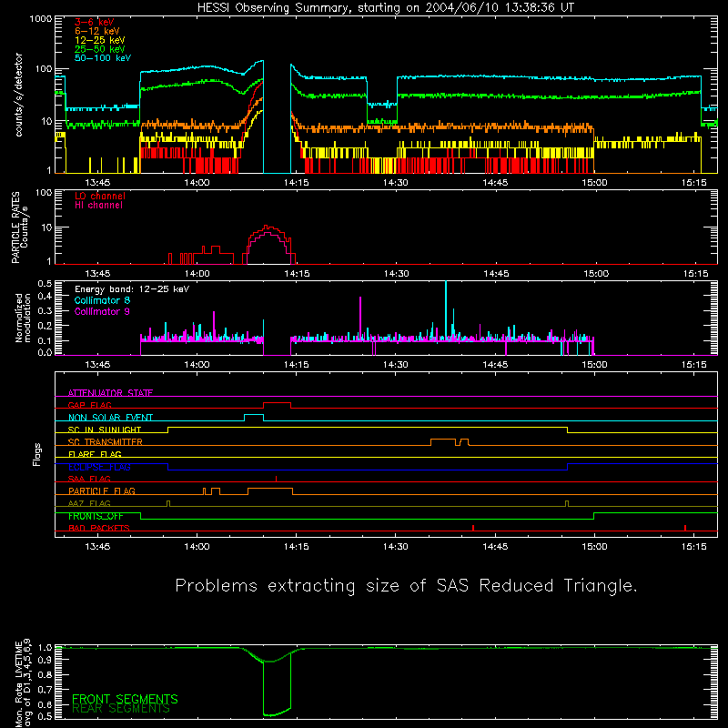The image size is (728, 728).
Task: Click the 15:15 tick under the flags panel
Action: pyautogui.click(x=694, y=547)
